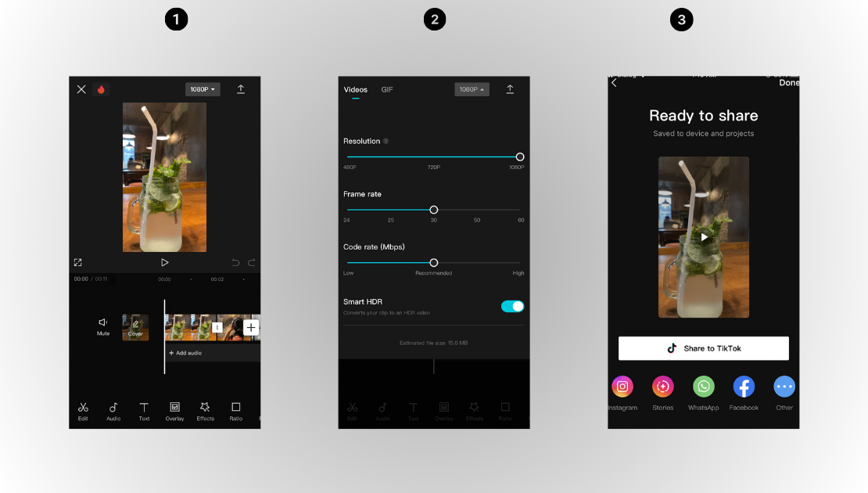
Task: Click the 25 label under Frame rate
Action: pyautogui.click(x=391, y=220)
